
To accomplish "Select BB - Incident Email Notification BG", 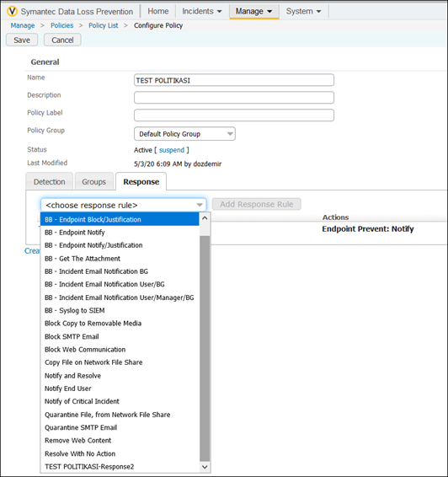I will click(x=120, y=271).
